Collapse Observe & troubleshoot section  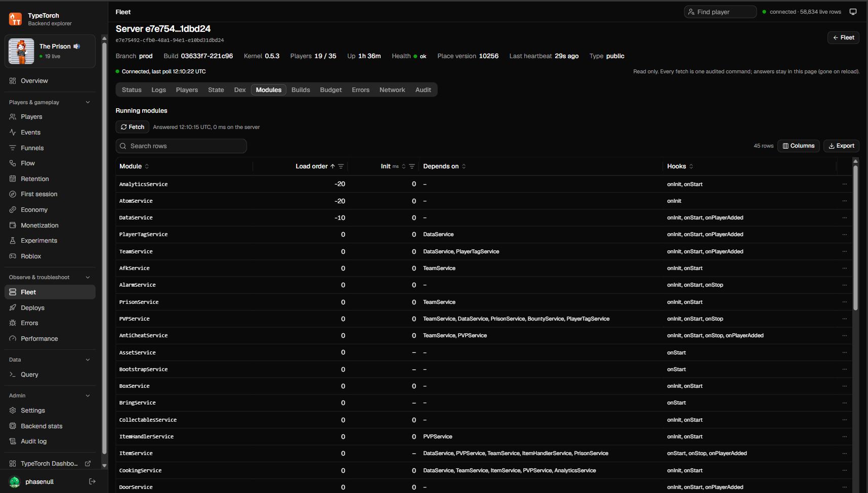[88, 277]
